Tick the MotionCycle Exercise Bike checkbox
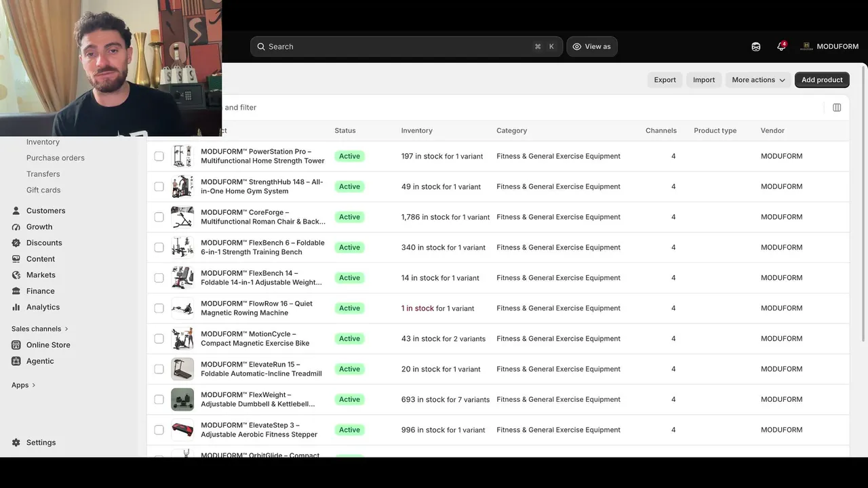The image size is (868, 488). pyautogui.click(x=159, y=339)
